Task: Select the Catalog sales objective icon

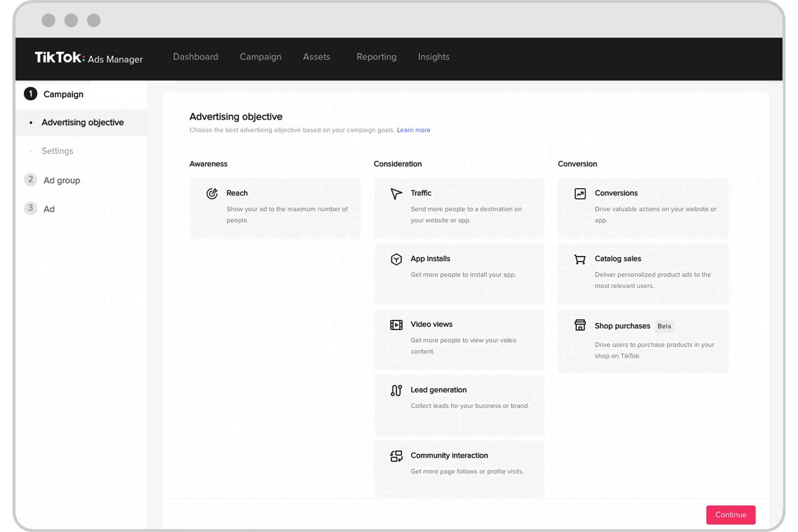Action: tap(580, 259)
